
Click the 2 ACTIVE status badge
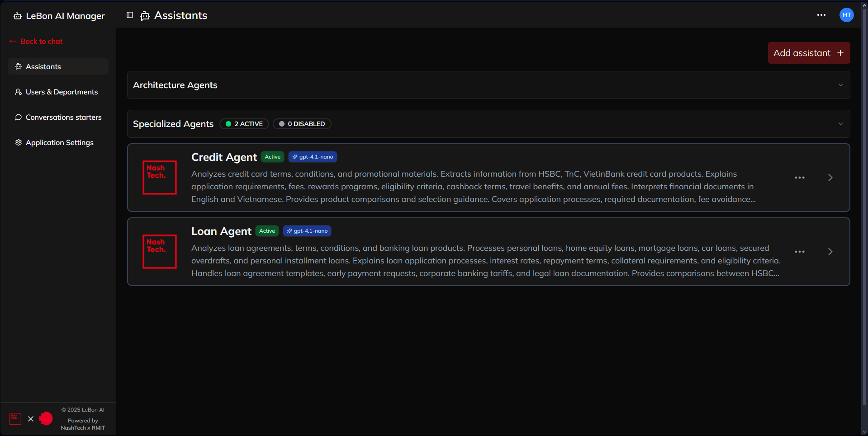coord(244,124)
